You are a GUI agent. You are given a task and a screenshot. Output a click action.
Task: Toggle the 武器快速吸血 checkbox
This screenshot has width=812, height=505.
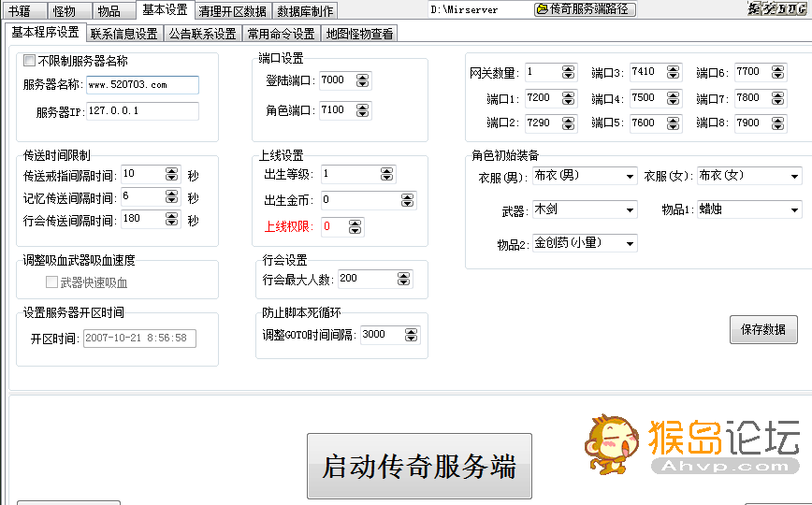[52, 282]
